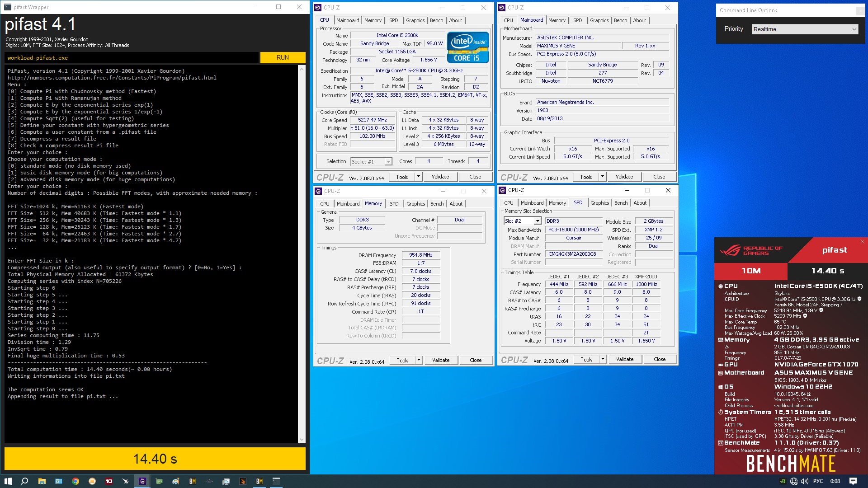Viewport: 868px width, 488px height.
Task: Open taskbar search magnifier icon
Action: (x=24, y=481)
